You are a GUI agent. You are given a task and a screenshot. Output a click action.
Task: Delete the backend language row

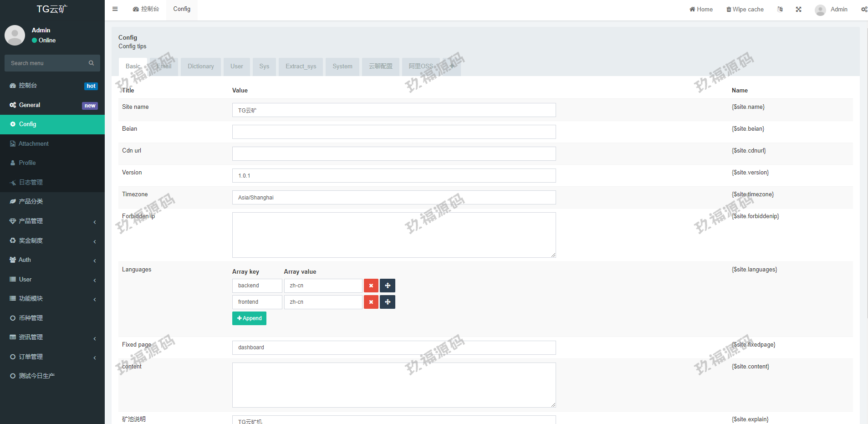click(x=371, y=286)
